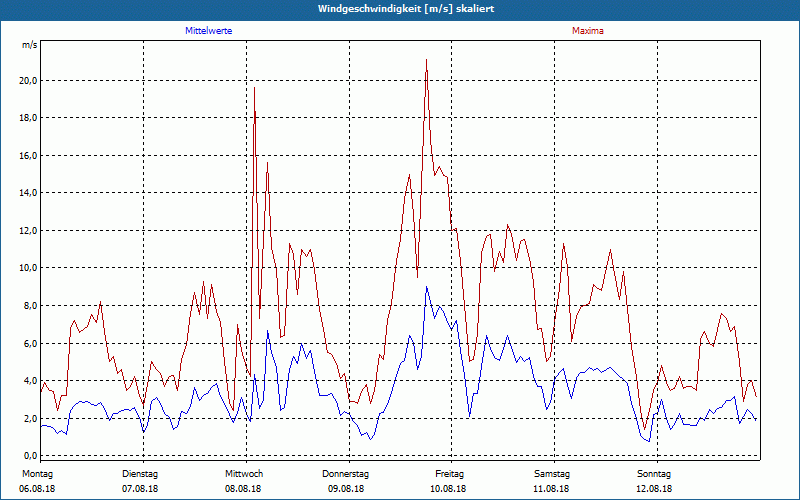Click the 'Samstag' day label
800x500 pixels.
click(x=552, y=474)
